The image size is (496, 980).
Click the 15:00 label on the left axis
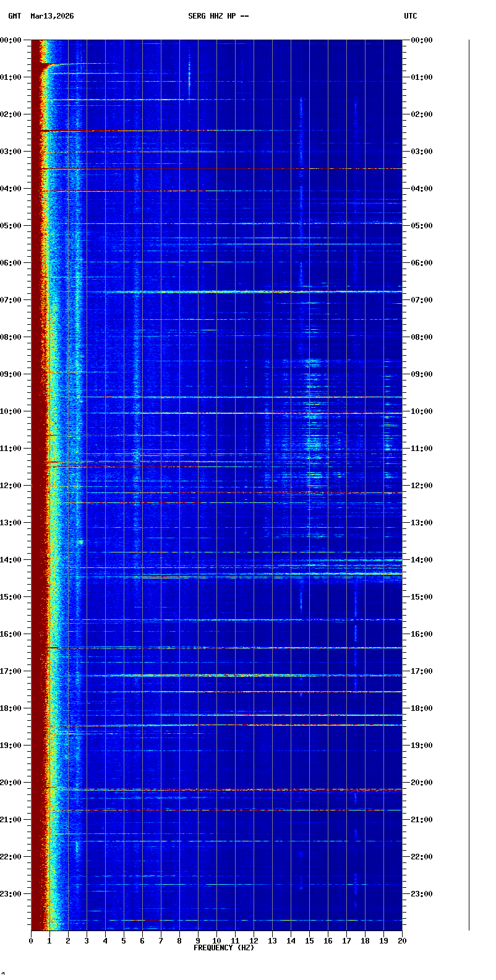[11, 597]
